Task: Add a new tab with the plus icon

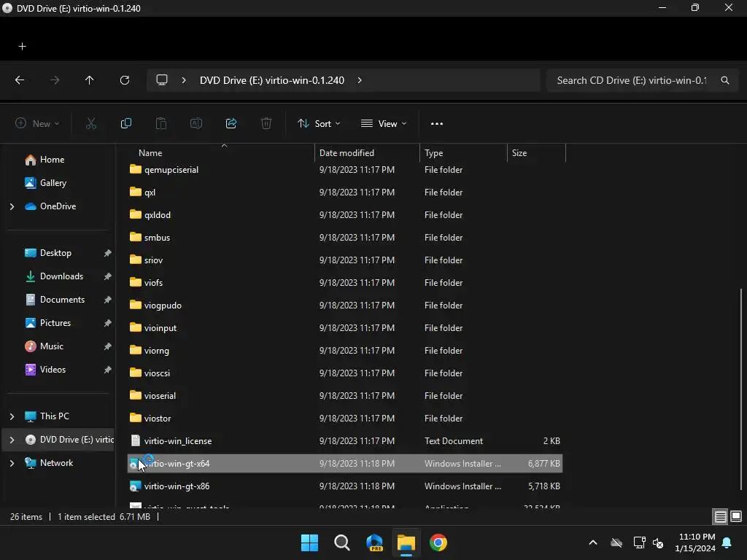Action: [22, 46]
